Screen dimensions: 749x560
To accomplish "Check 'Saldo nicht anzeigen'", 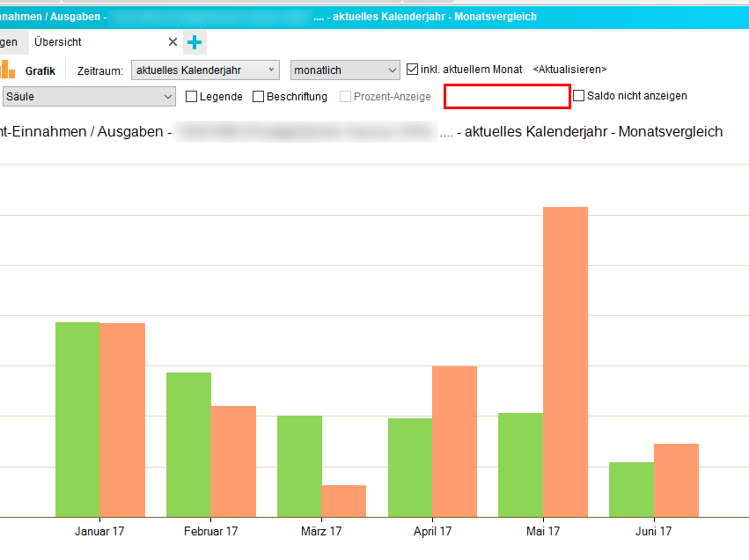I will click(578, 96).
